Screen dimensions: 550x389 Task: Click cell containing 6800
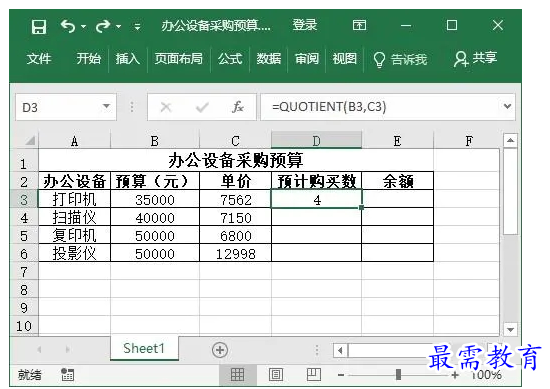[x=235, y=235]
